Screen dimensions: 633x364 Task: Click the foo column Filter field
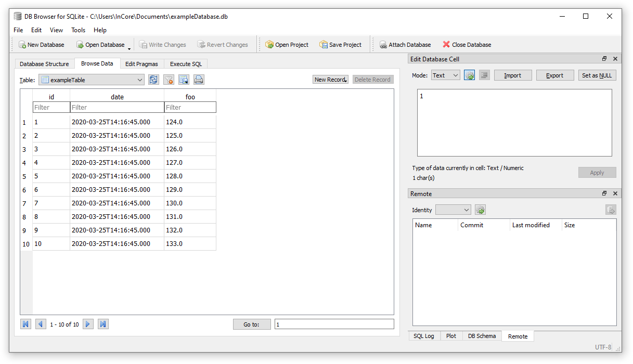click(x=190, y=107)
